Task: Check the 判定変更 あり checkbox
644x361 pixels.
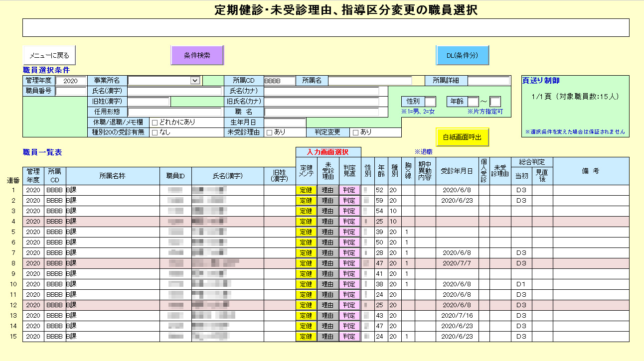Action: coord(355,132)
